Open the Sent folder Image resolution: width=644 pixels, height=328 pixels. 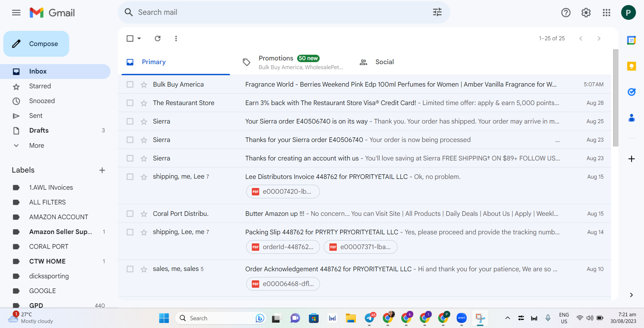pyautogui.click(x=55, y=116)
